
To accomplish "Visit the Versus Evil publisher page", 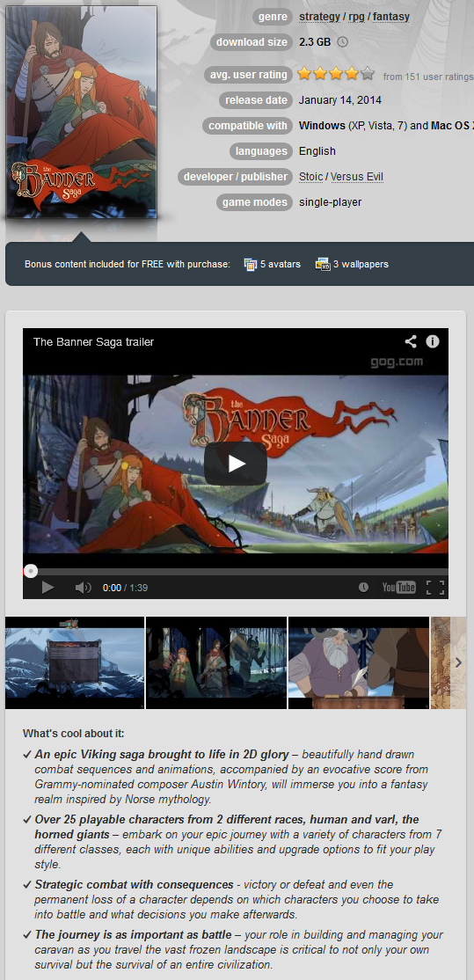I will 357,177.
